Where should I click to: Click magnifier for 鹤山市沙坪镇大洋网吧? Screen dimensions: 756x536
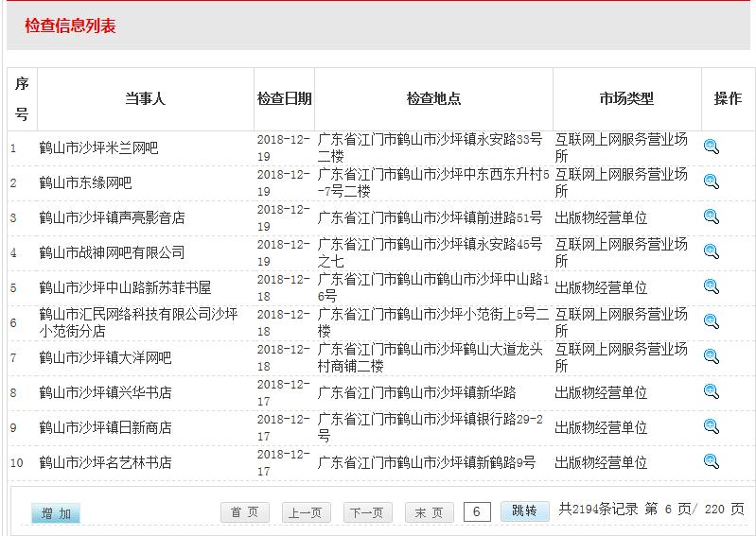(712, 356)
